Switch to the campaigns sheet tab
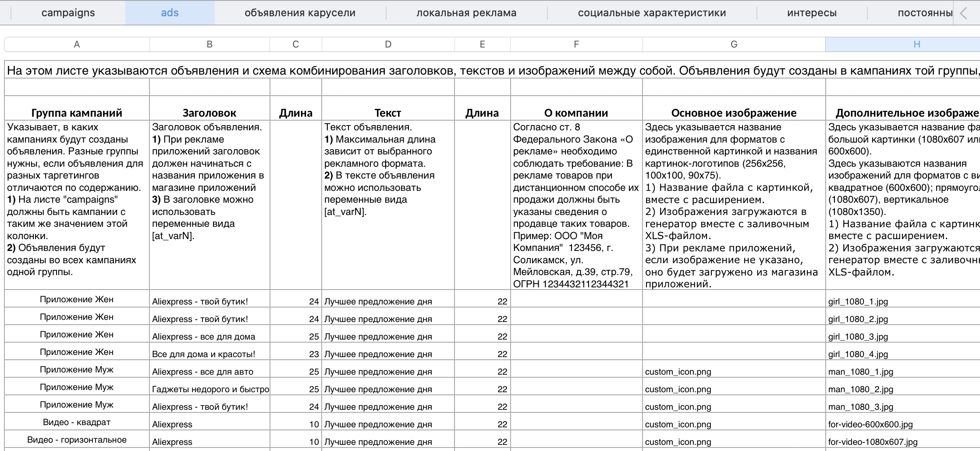Screen dimensions: 980x451 (x=68, y=13)
